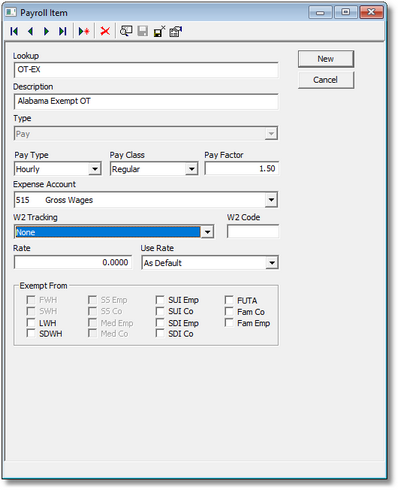Open the Pay Class dropdown set to Regular
This screenshot has width=398, height=490.
[191, 169]
